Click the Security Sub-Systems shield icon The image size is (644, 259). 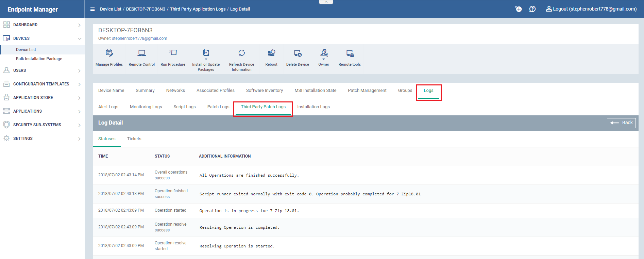point(6,125)
